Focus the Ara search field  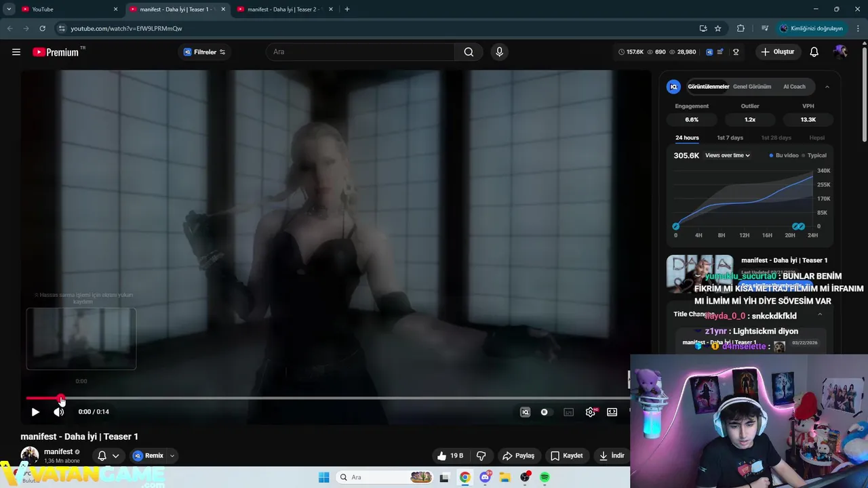pyautogui.click(x=361, y=52)
